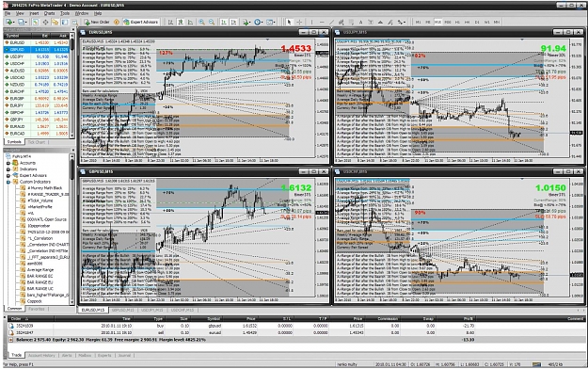Click the Zoom Out magnifier icon
The width and height of the screenshot is (588, 369).
212,23
